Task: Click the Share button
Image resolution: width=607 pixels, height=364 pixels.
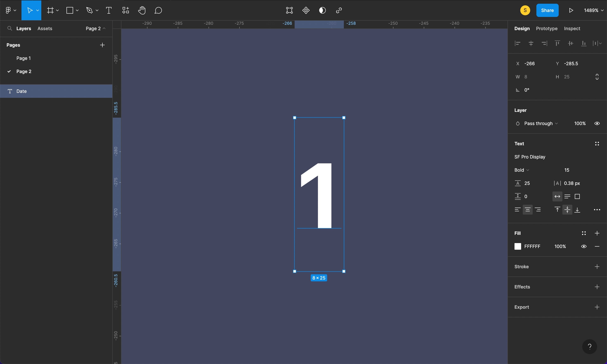Action: point(547,10)
